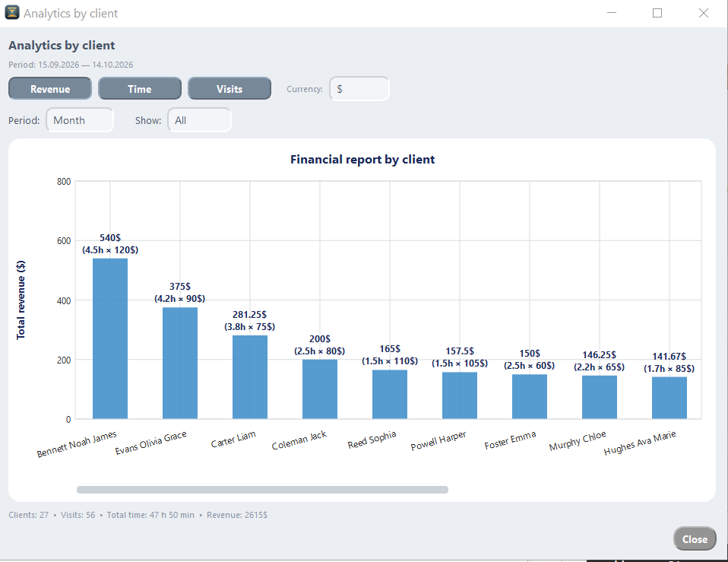
Task: Click the '375$' value label
Action: coord(180,287)
